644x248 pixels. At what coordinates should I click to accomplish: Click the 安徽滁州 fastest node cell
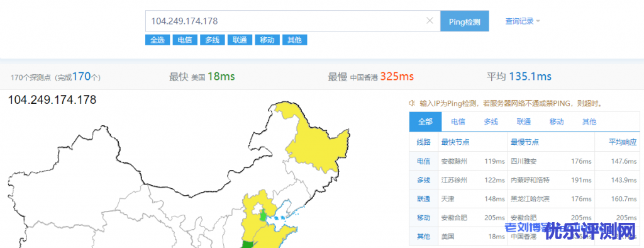pyautogui.click(x=454, y=161)
